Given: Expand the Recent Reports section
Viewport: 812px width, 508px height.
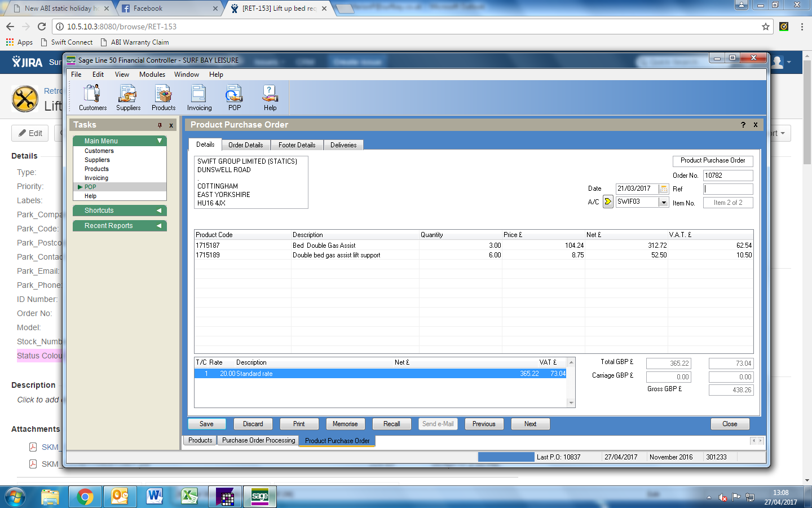Looking at the screenshot, I should tap(159, 226).
